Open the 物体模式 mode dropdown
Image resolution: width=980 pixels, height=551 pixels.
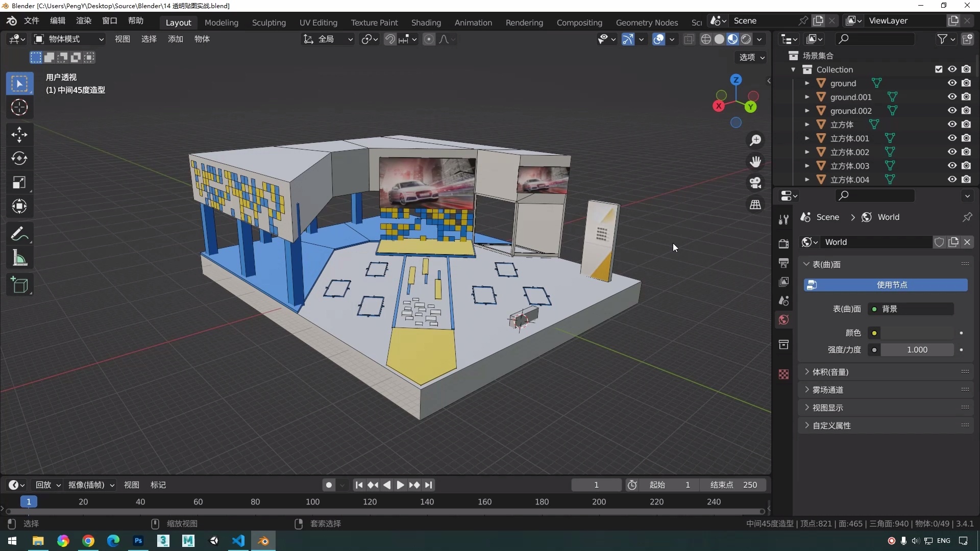coord(69,39)
